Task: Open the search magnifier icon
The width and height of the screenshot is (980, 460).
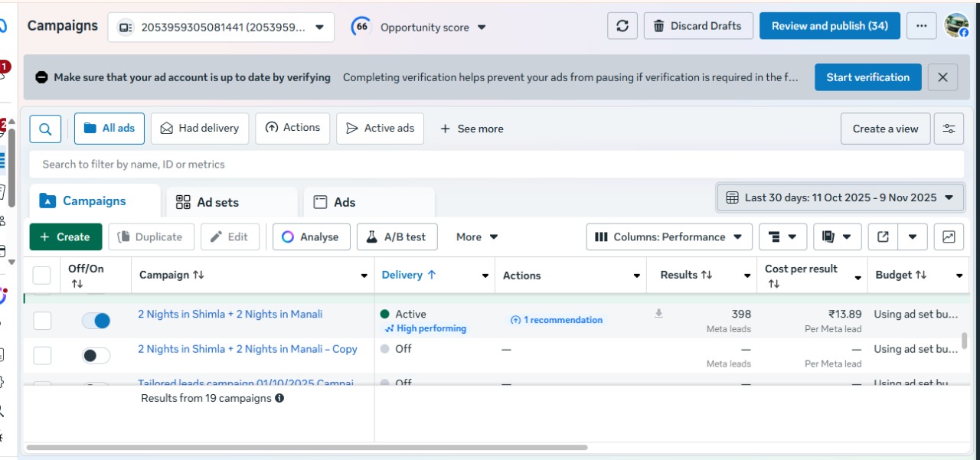Action: click(45, 129)
